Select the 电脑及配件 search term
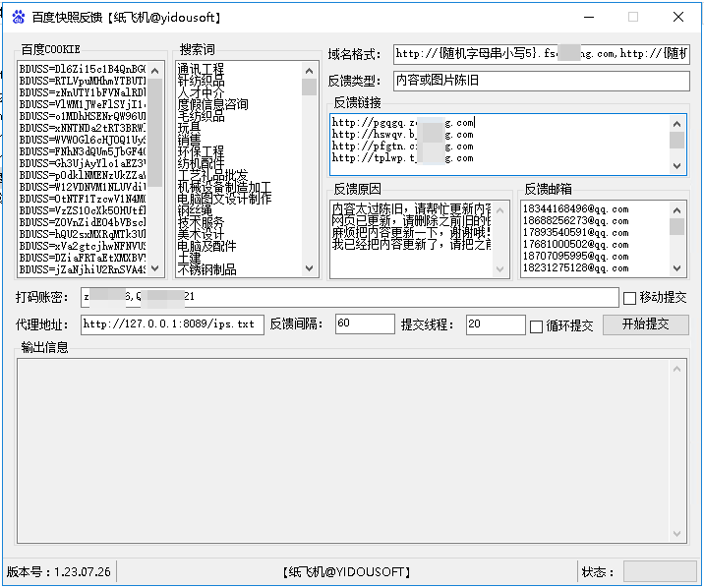 [206, 246]
